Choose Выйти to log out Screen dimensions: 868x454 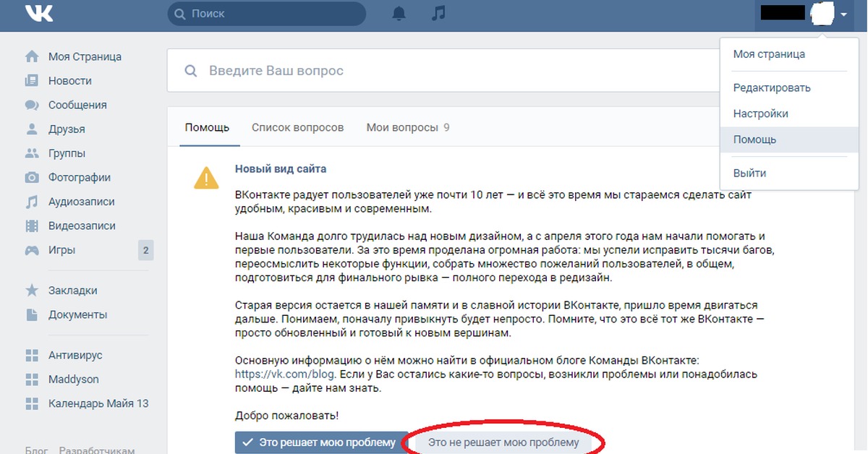click(749, 174)
